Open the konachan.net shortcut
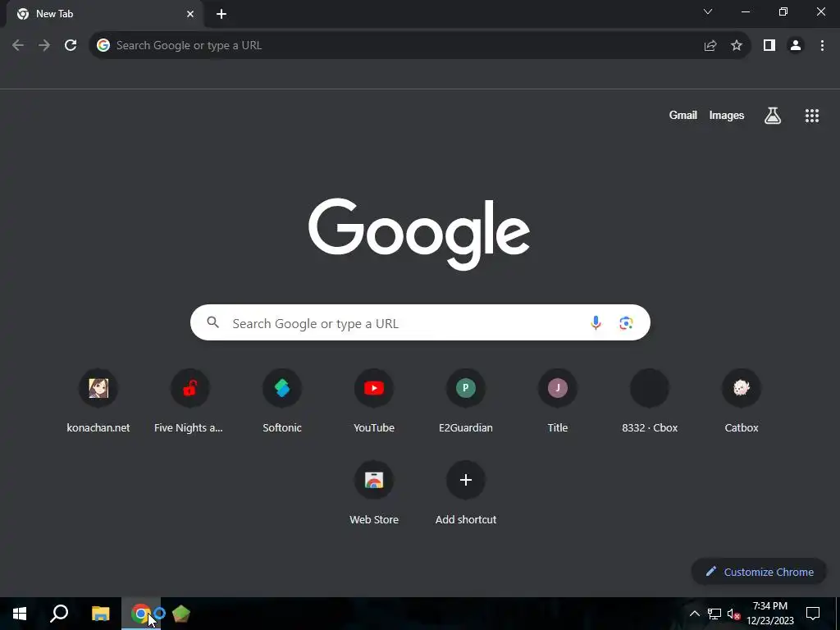The height and width of the screenshot is (630, 840). pos(98,400)
